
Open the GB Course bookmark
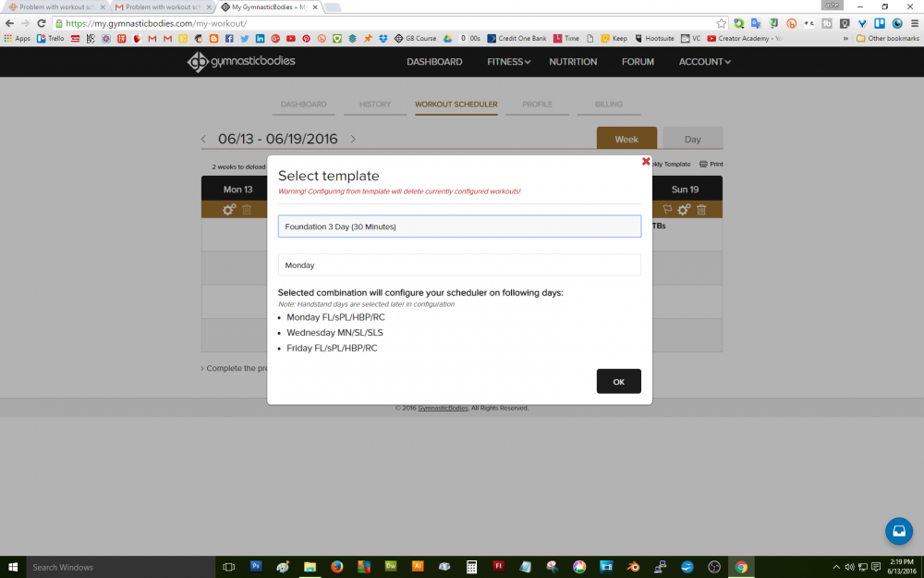(416, 38)
